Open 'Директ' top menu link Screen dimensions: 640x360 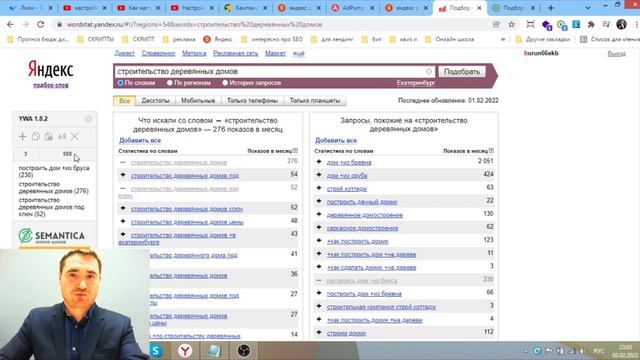(x=124, y=53)
